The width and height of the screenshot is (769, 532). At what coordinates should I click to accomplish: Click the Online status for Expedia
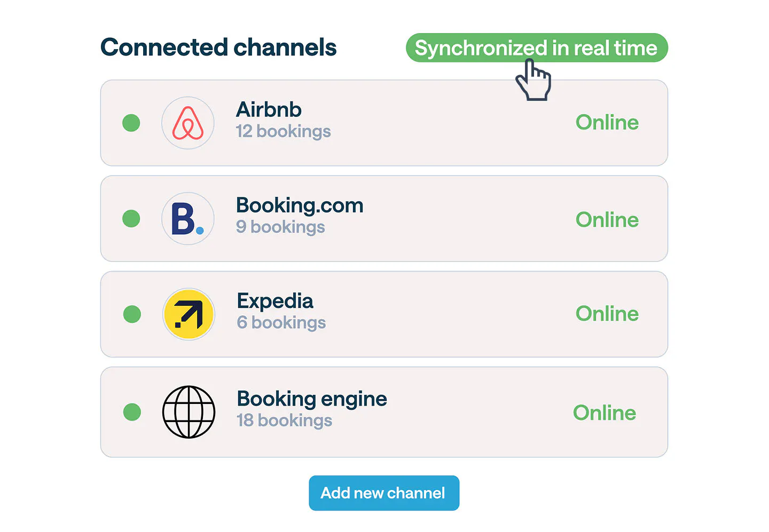coord(607,314)
